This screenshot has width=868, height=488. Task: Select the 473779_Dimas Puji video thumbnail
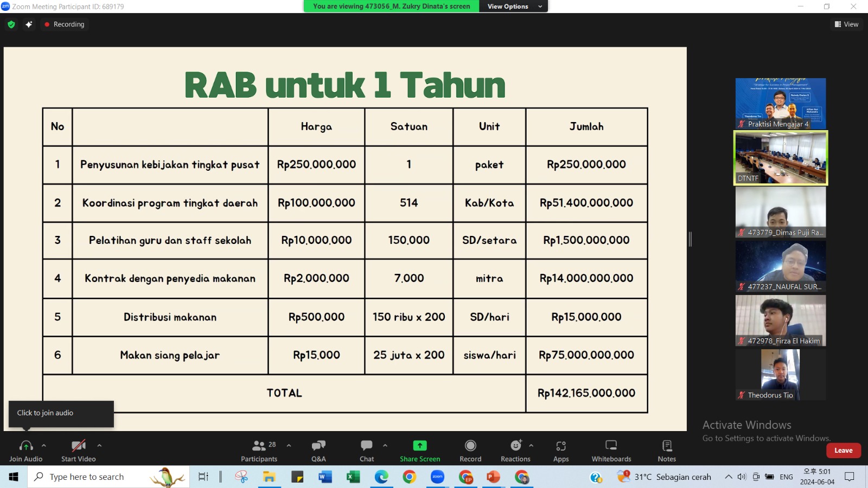tap(781, 212)
